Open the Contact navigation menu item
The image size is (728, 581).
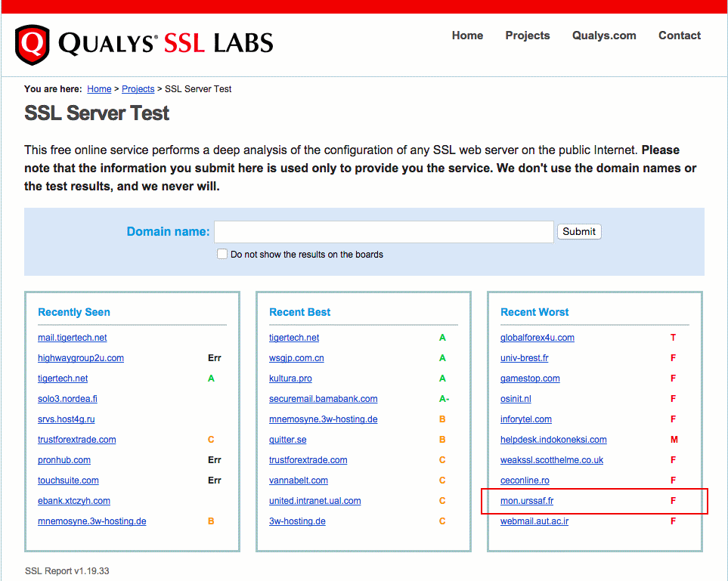(x=680, y=36)
